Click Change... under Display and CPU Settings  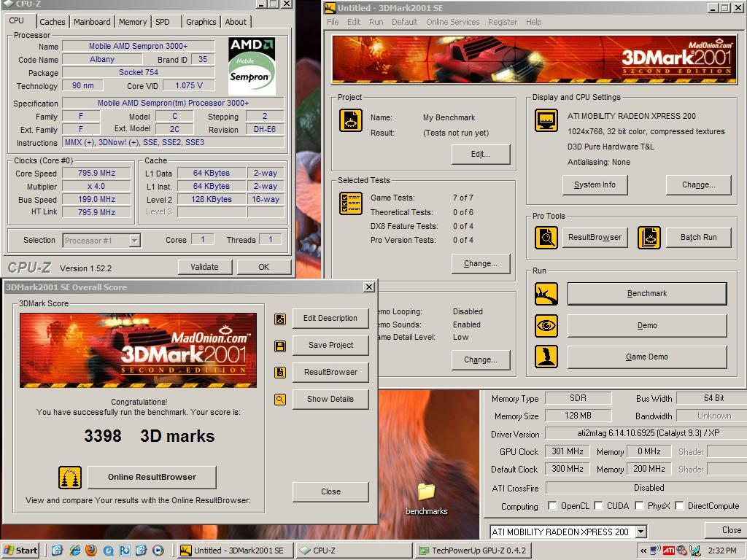click(698, 184)
